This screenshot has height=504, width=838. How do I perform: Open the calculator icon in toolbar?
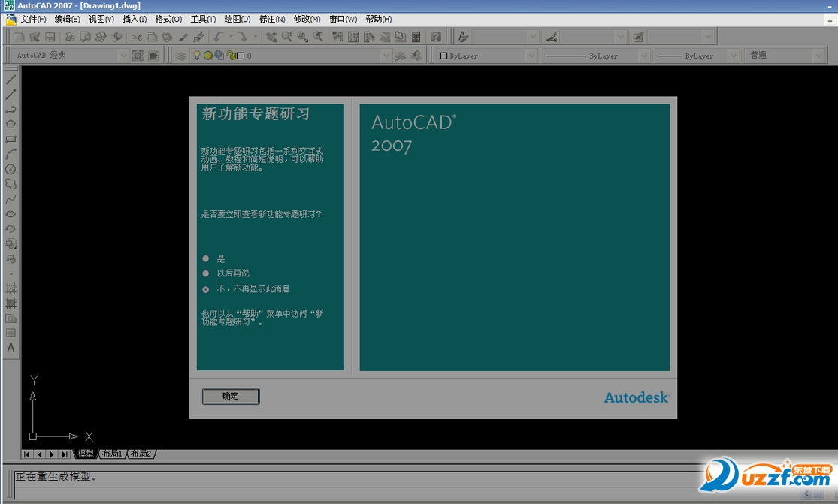[416, 37]
